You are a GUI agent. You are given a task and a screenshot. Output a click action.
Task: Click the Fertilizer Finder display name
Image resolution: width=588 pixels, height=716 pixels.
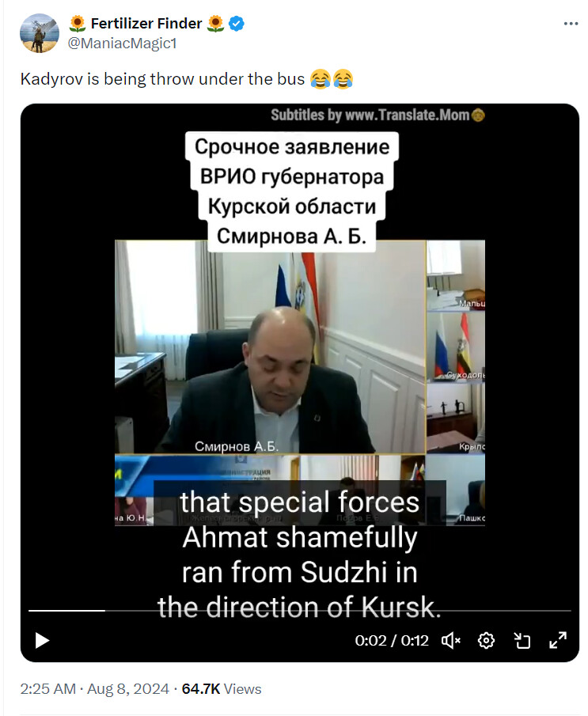pyautogui.click(x=146, y=23)
